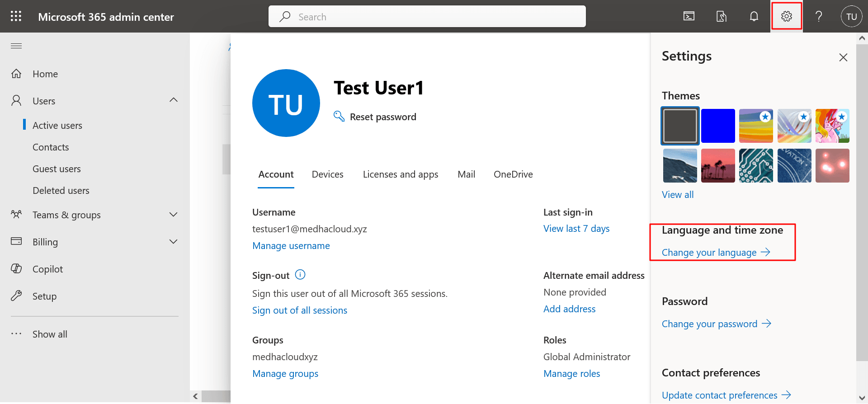Open Active users page
The height and width of the screenshot is (404, 868).
click(x=57, y=126)
